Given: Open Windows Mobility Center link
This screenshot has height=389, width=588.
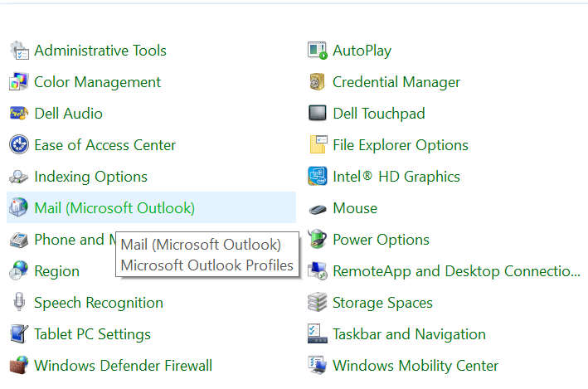Looking at the screenshot, I should tap(415, 366).
